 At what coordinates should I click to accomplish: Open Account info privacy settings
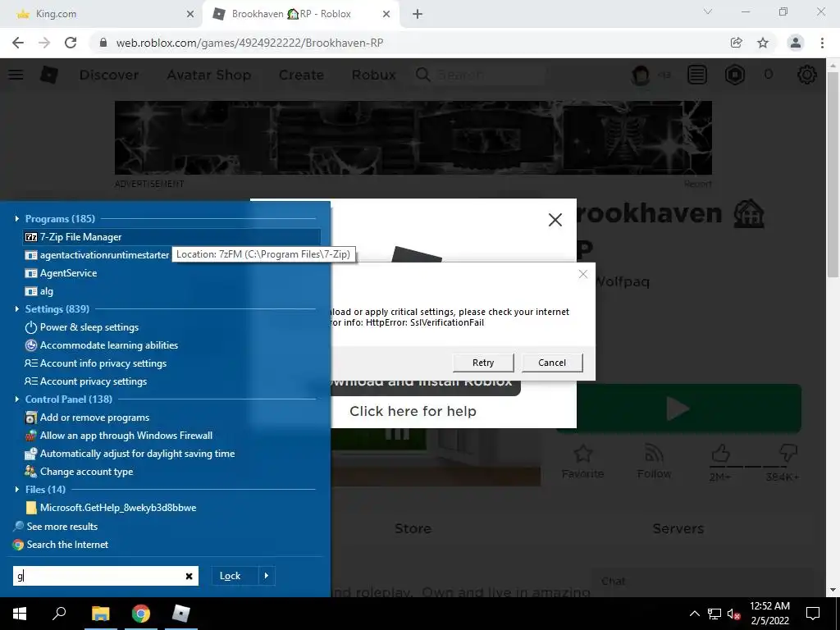pos(96,363)
